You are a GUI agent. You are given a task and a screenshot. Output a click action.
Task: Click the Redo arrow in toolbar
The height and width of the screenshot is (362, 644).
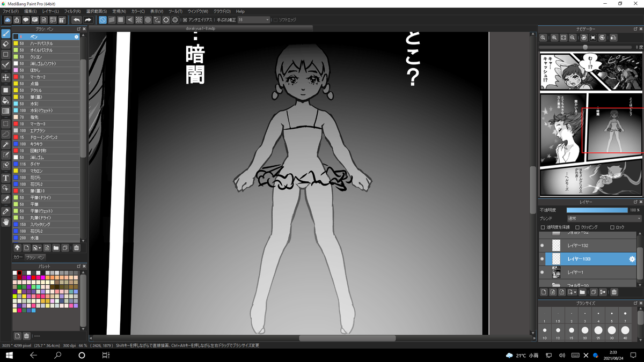coord(88,20)
